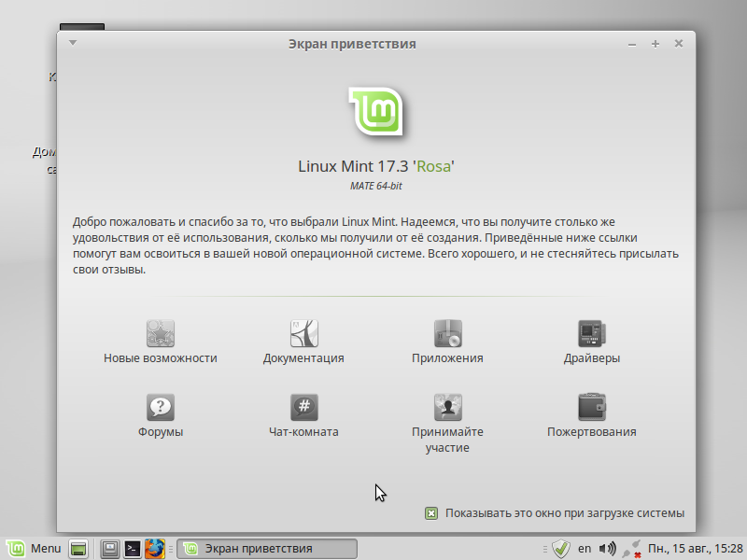Open the Приложения software icon
Viewport: 747px width, 560px height.
coord(448,333)
